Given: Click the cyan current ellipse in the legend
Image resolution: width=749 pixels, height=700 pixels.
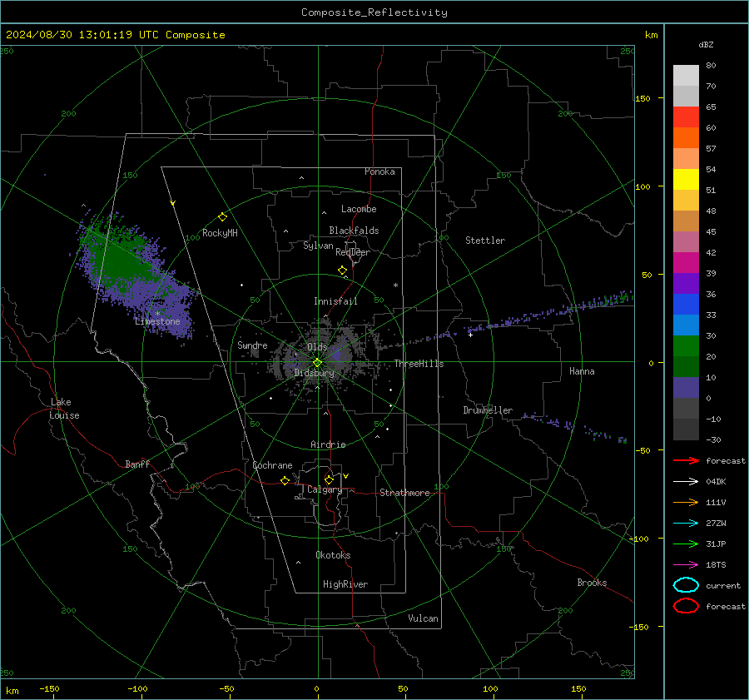Looking at the screenshot, I should (686, 585).
